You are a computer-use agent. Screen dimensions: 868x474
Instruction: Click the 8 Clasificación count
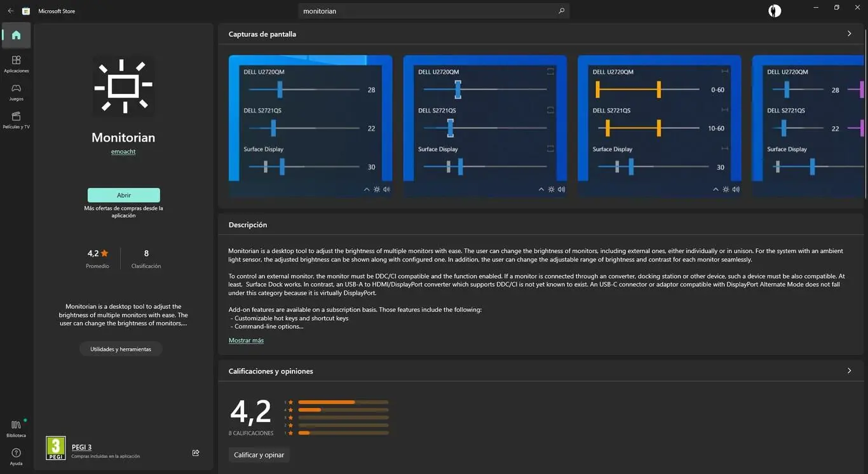tap(146, 258)
